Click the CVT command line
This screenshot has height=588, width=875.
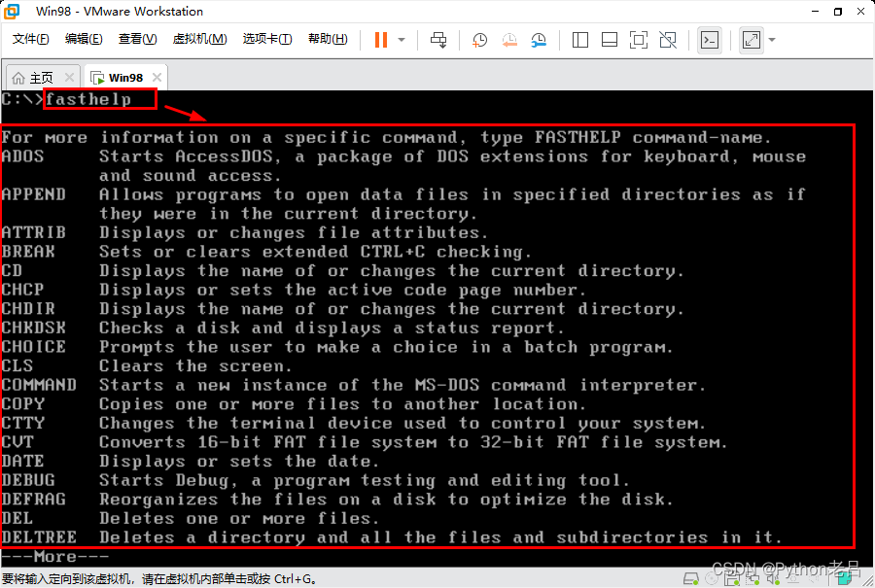(365, 442)
